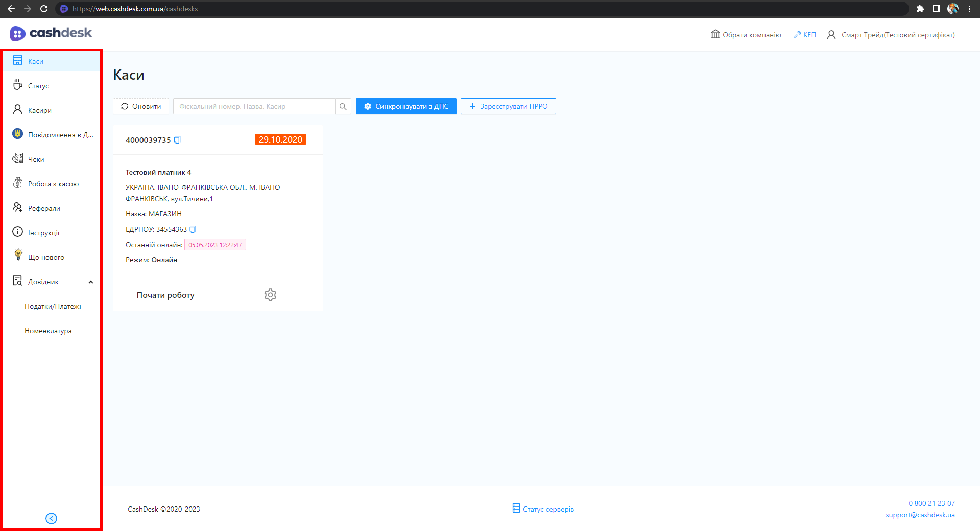Open the Обрати компанію company selector
The width and height of the screenshot is (980, 531).
(746, 35)
